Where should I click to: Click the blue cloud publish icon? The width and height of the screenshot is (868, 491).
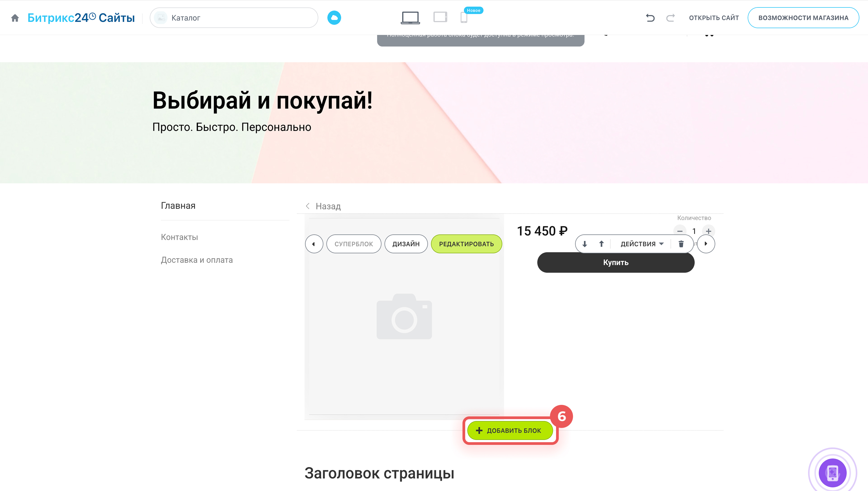coord(334,18)
